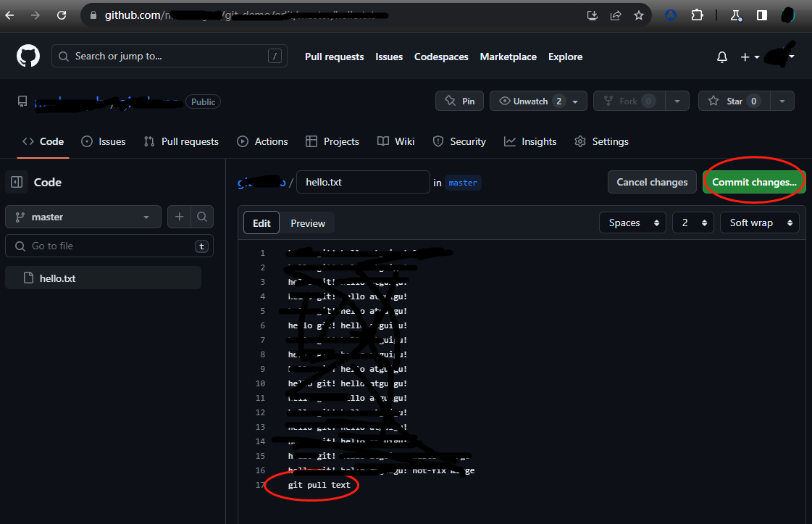
Task: Star this repository
Action: point(734,101)
